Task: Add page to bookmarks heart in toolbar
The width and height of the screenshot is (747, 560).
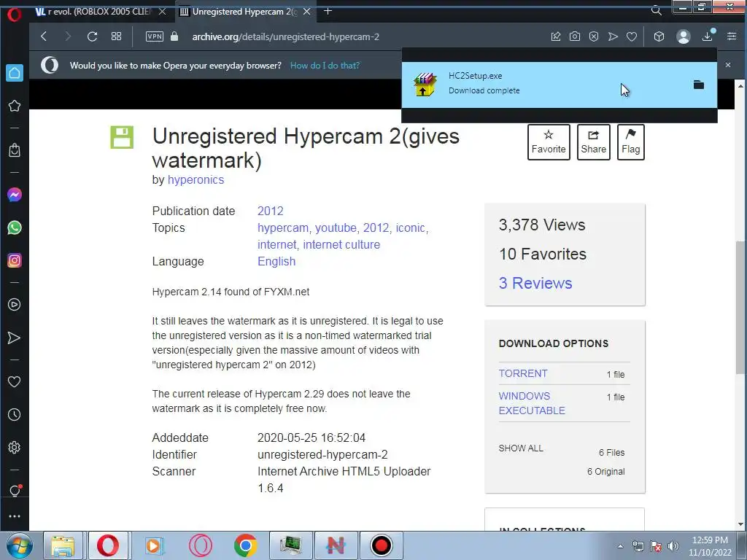Action: pos(632,36)
